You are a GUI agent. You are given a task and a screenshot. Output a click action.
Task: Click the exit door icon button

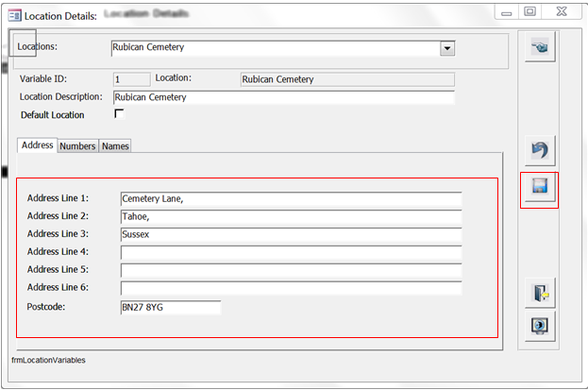click(x=540, y=293)
